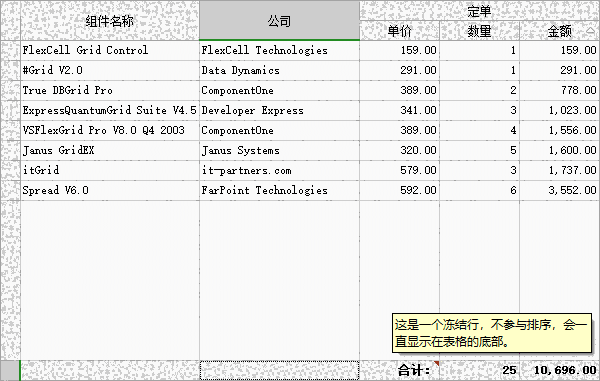Select unit price 592.00

[x=399, y=190]
